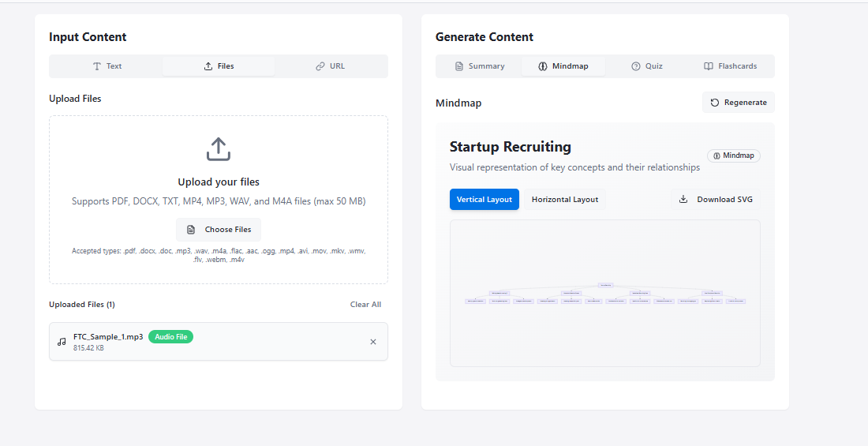Switch to Vertical Layout
868x446 pixels.
point(485,200)
